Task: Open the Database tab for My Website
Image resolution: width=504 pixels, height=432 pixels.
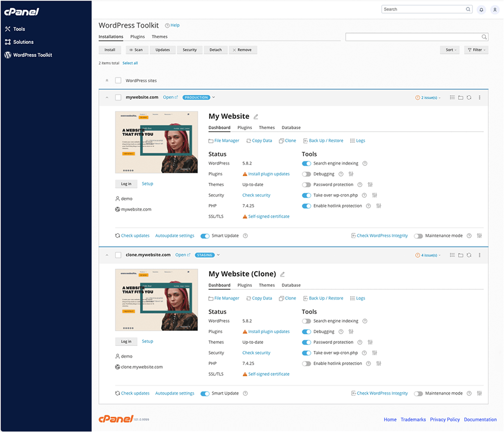Action: [291, 128]
